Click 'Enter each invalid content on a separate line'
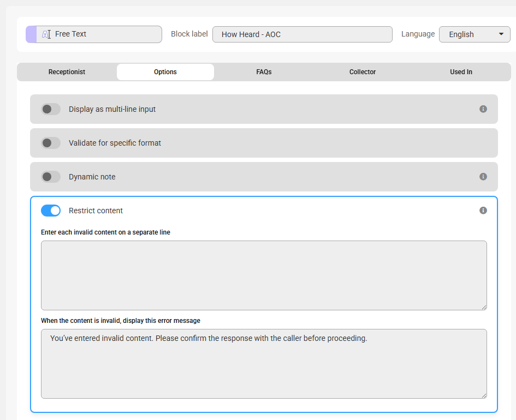The height and width of the screenshot is (420, 516). pos(105,232)
